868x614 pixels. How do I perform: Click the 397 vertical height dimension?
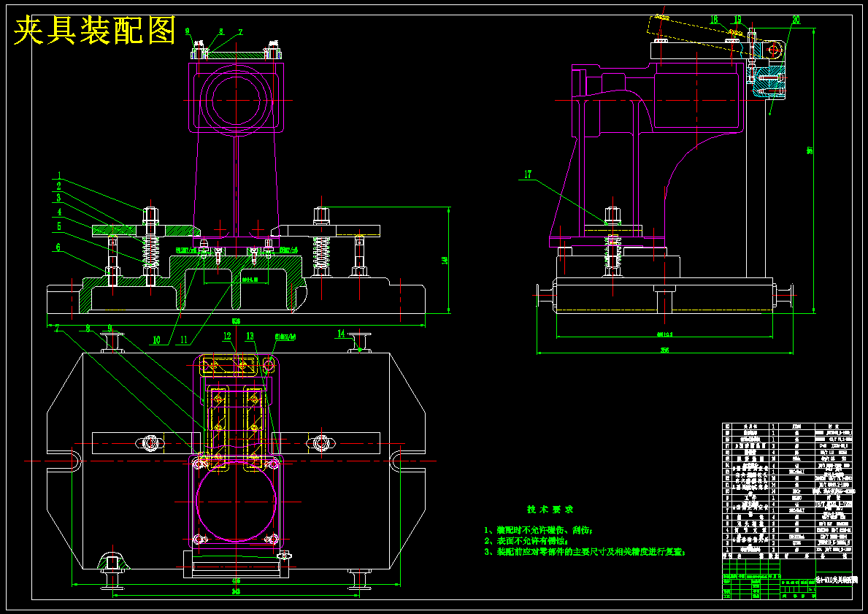[810, 150]
